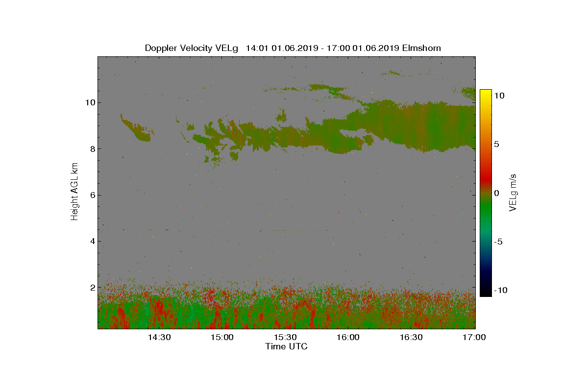Click the "VELg m/s" colorbar label

coord(513,193)
